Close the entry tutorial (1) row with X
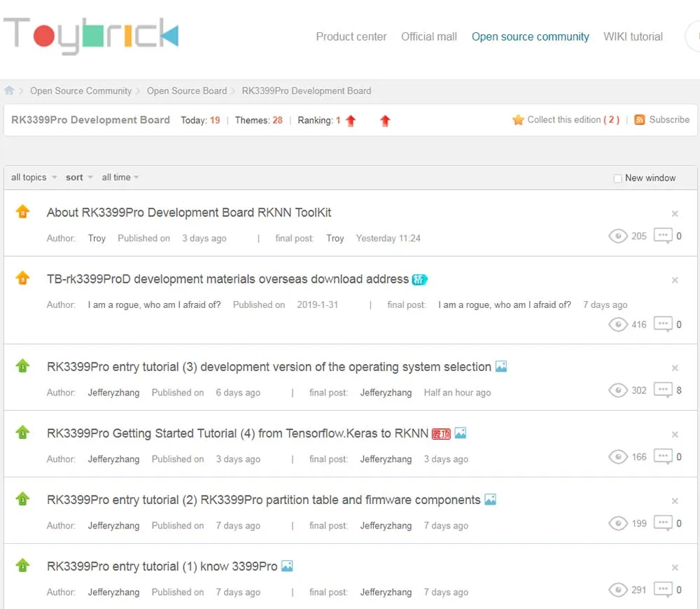700x609 pixels. coord(675,568)
